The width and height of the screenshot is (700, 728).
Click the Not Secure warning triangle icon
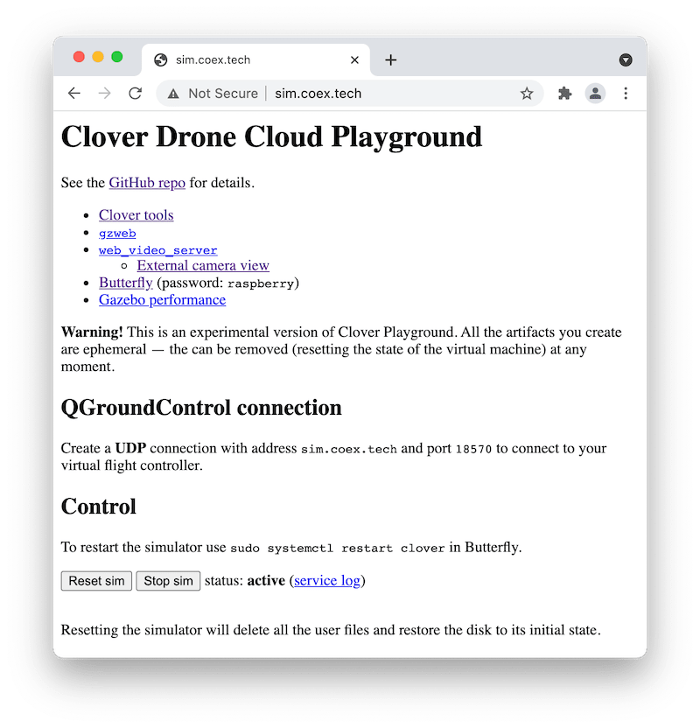click(x=173, y=94)
